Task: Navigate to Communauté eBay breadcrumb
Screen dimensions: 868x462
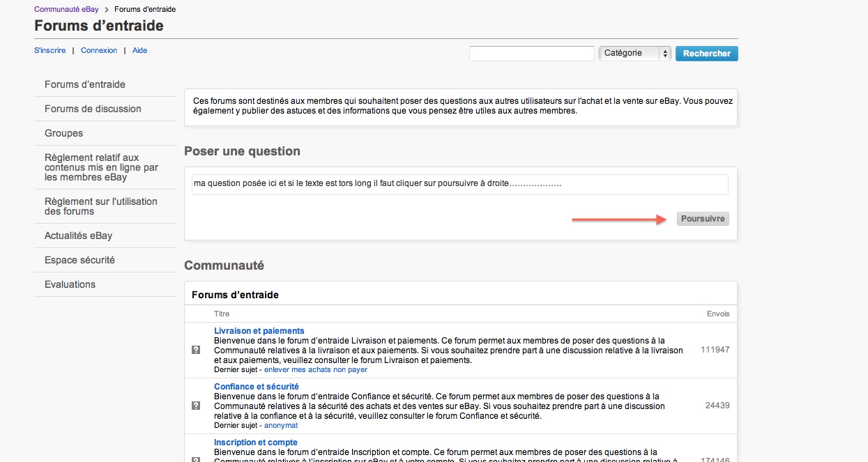Action: pos(66,10)
